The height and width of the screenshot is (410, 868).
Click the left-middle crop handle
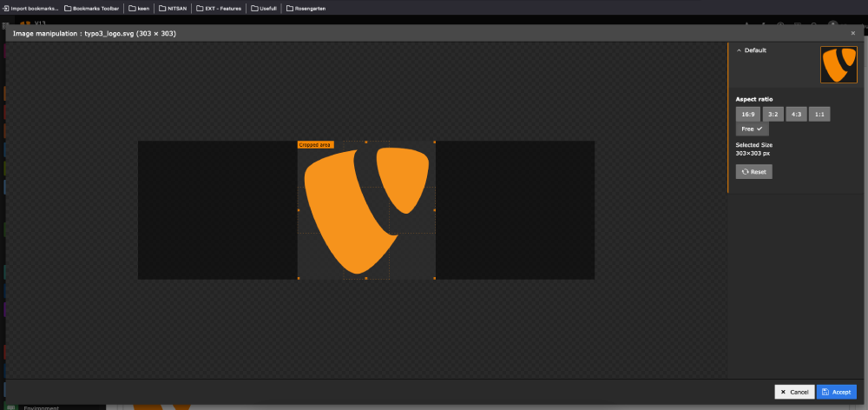[299, 210]
